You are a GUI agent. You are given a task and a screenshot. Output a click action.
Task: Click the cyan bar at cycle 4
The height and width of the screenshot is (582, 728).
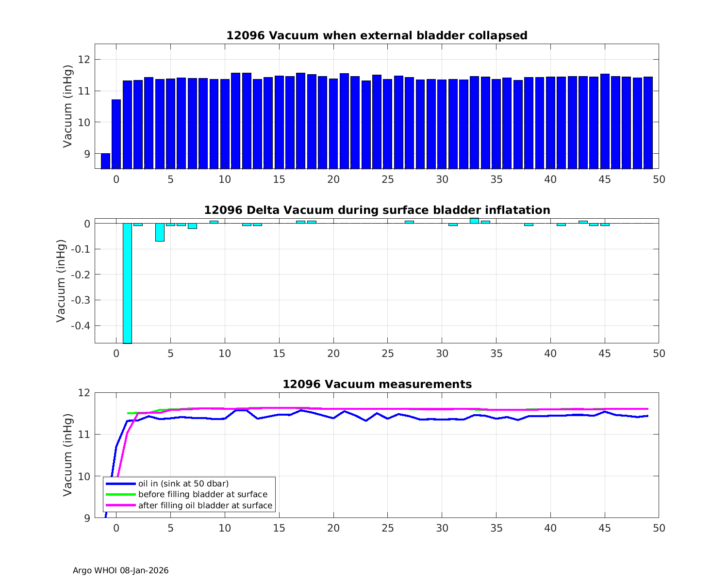[160, 232]
